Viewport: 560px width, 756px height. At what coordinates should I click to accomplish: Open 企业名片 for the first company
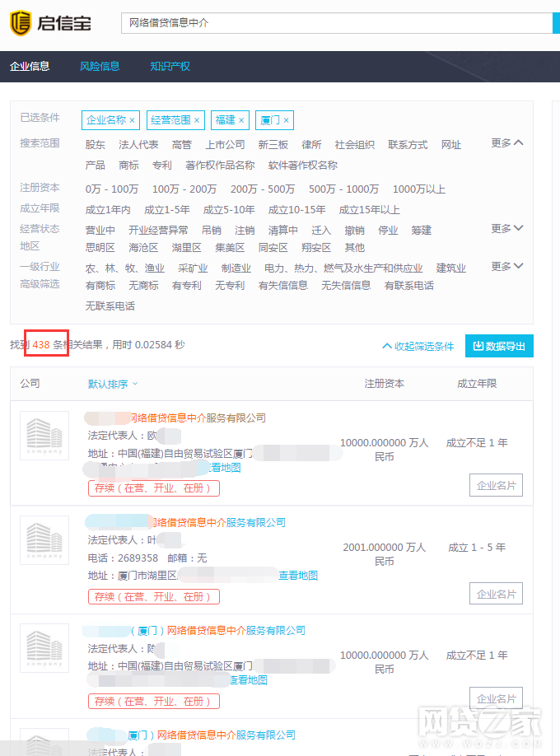click(x=496, y=486)
